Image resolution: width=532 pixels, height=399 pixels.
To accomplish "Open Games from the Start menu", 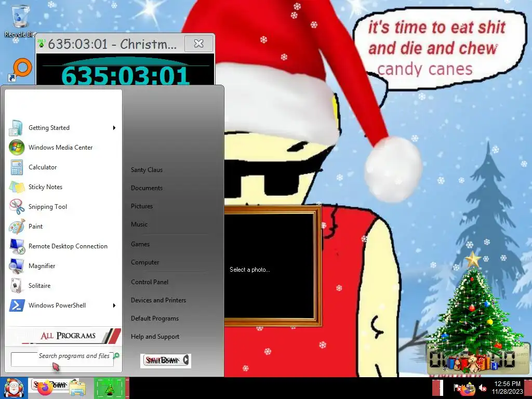I will pos(140,244).
